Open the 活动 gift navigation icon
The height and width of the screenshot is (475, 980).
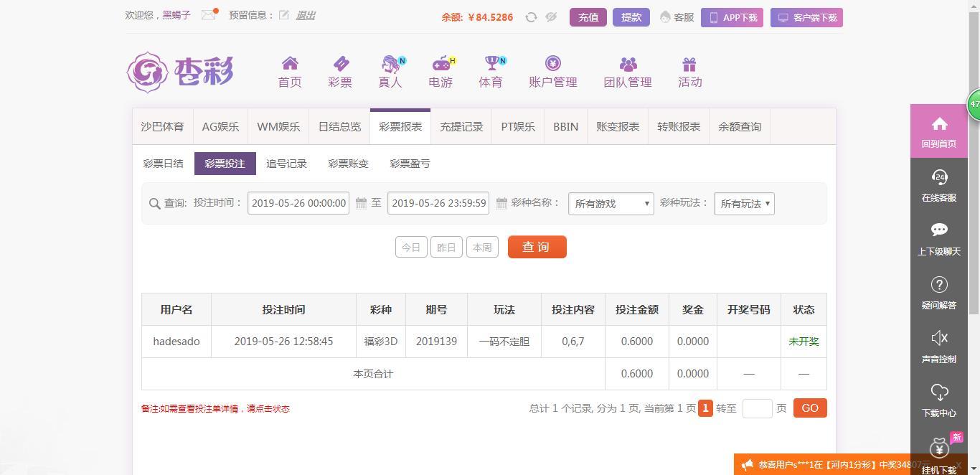click(x=689, y=64)
